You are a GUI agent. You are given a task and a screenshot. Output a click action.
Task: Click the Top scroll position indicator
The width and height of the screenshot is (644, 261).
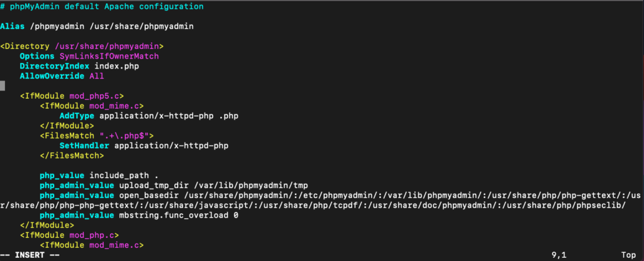click(x=629, y=255)
